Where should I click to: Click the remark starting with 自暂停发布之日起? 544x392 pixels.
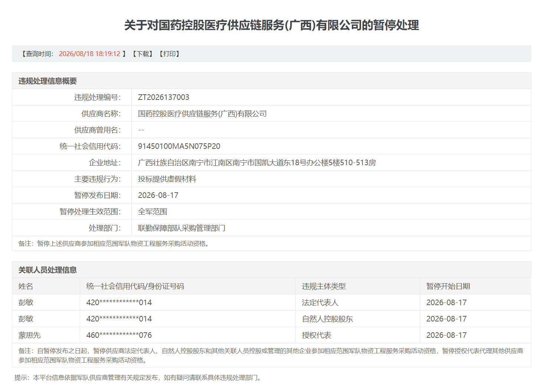pyautogui.click(x=271, y=355)
